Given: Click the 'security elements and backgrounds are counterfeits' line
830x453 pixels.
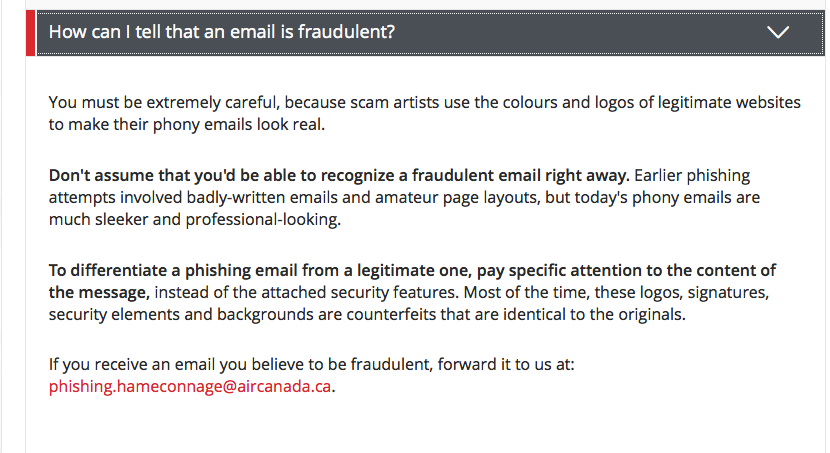Looking at the screenshot, I should (x=367, y=314).
